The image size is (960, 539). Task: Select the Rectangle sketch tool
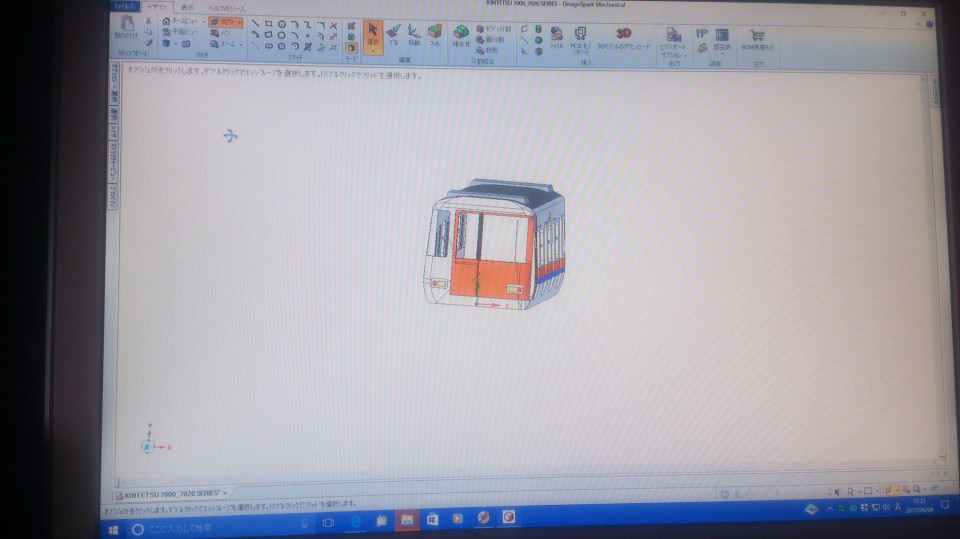click(268, 24)
